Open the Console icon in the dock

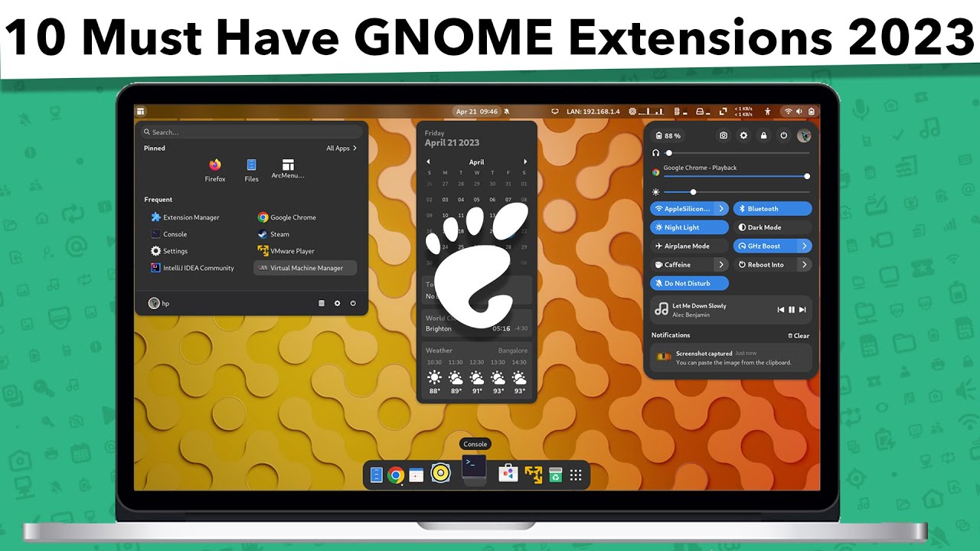click(x=474, y=467)
